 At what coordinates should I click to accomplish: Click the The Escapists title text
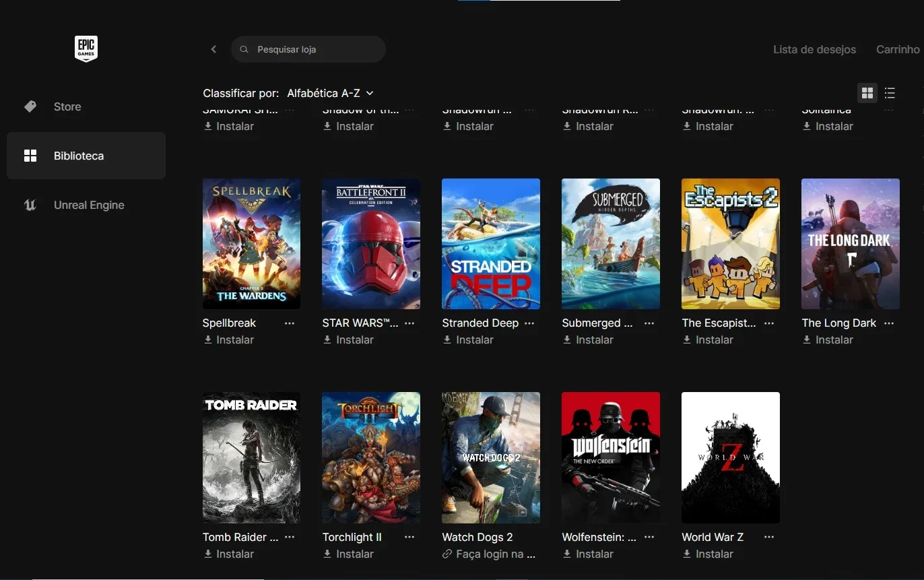719,323
